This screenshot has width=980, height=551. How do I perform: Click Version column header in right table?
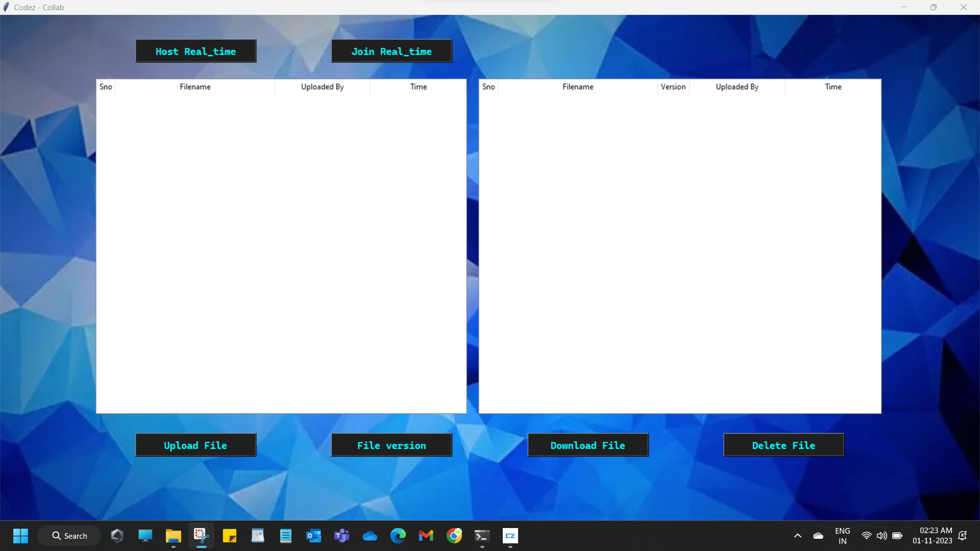tap(673, 87)
